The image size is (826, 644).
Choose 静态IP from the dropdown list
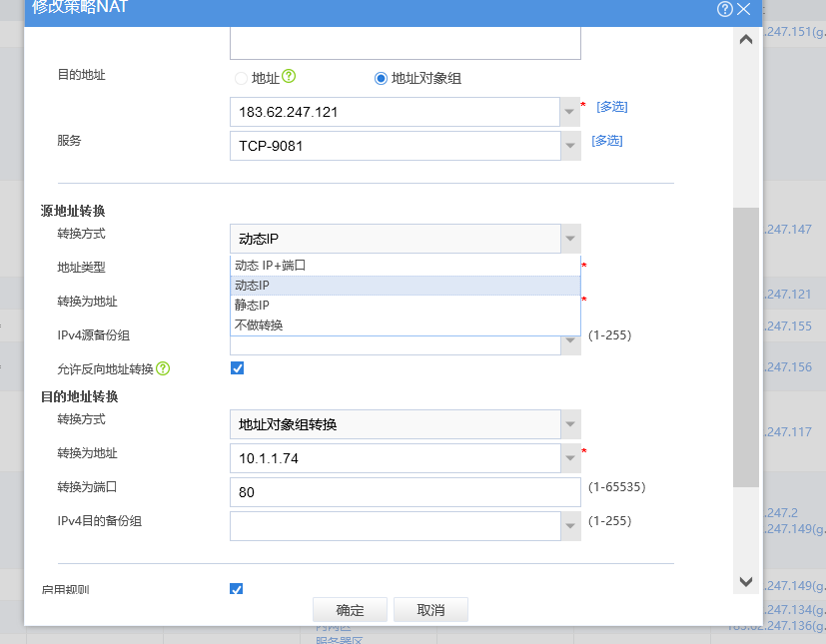pos(252,305)
